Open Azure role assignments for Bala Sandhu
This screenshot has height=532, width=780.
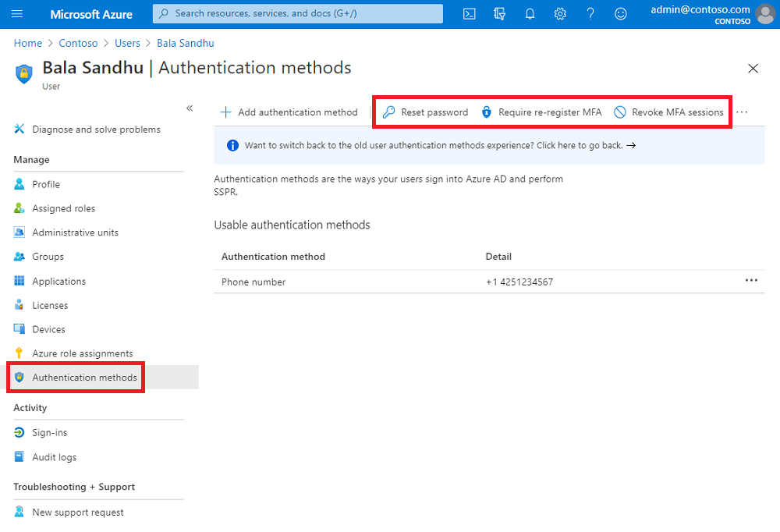(x=83, y=353)
